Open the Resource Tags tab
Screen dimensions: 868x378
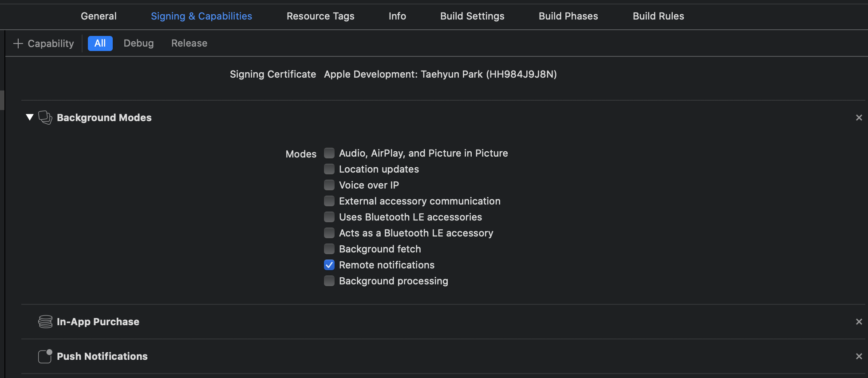tap(320, 16)
